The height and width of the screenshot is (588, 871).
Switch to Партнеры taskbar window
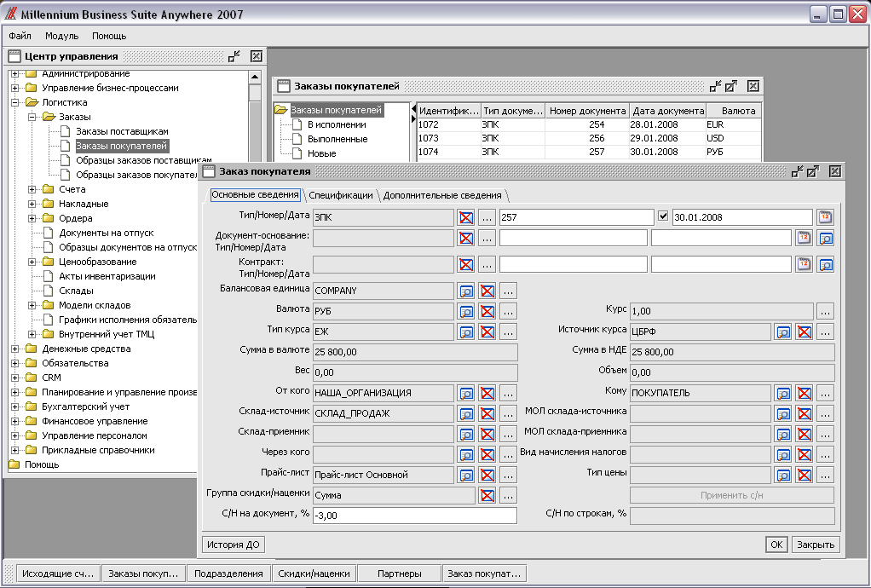tap(400, 574)
